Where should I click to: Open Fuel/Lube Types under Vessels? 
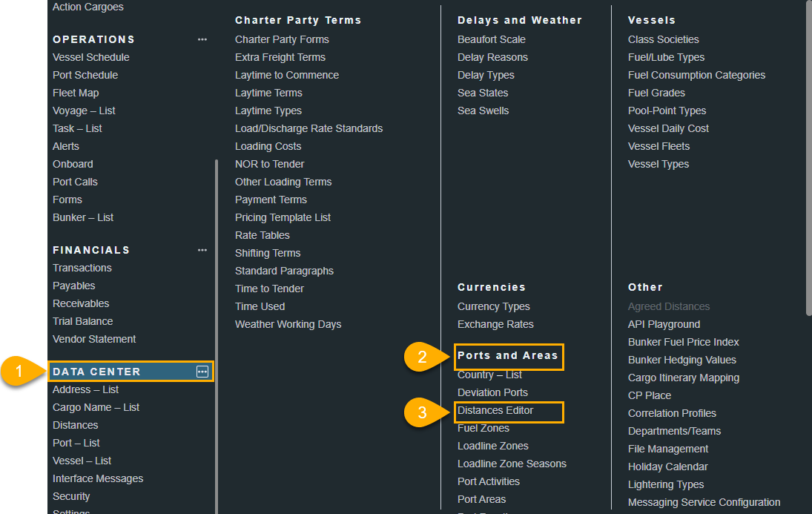click(666, 57)
